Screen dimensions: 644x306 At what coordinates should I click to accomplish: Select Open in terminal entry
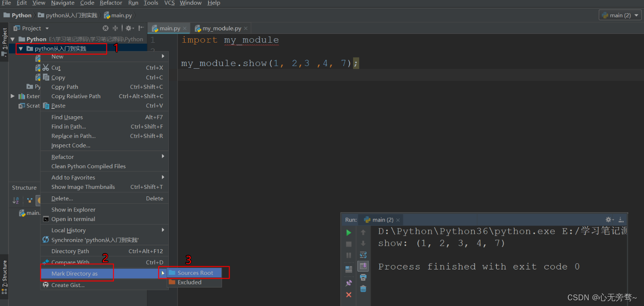tap(105, 219)
